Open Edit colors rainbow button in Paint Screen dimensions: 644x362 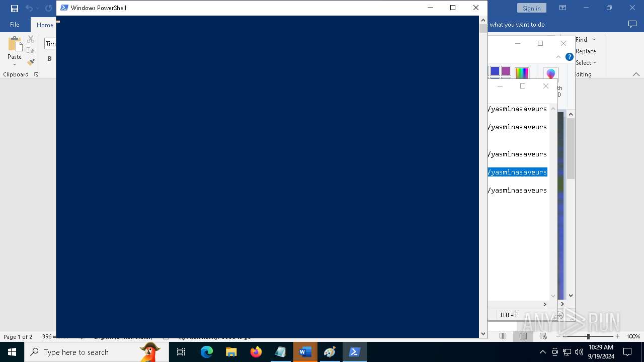pos(522,73)
